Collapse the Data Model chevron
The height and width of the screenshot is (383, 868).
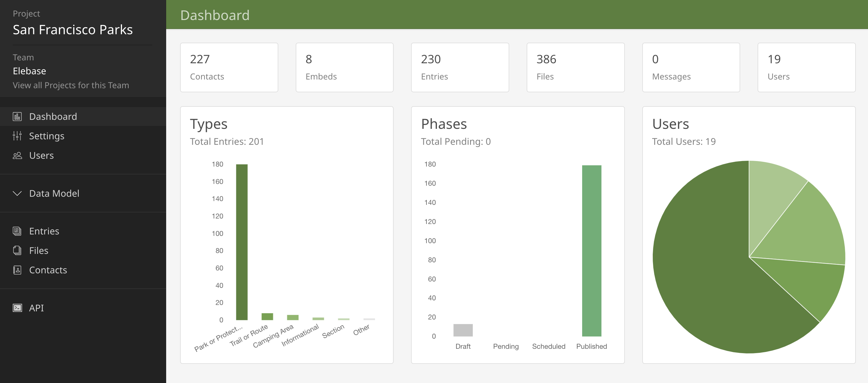(17, 193)
